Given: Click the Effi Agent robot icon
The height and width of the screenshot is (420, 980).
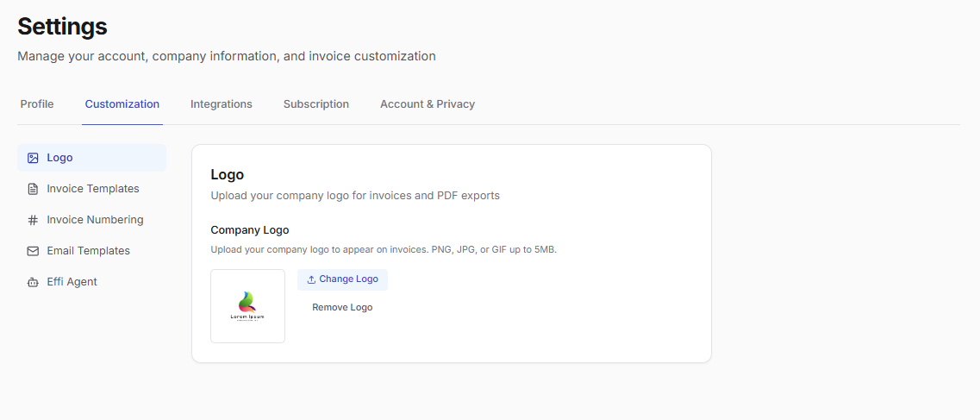Looking at the screenshot, I should (33, 282).
